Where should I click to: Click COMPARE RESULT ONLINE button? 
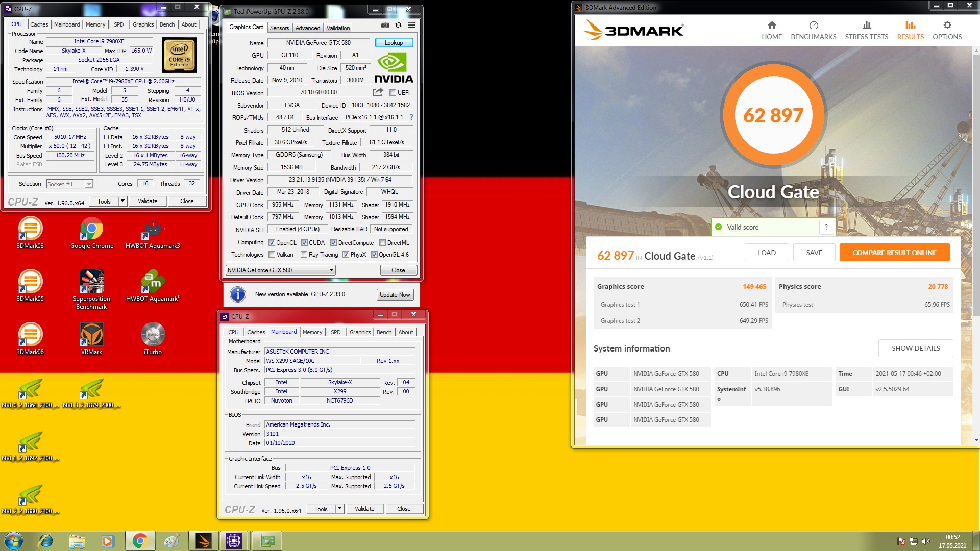(894, 253)
